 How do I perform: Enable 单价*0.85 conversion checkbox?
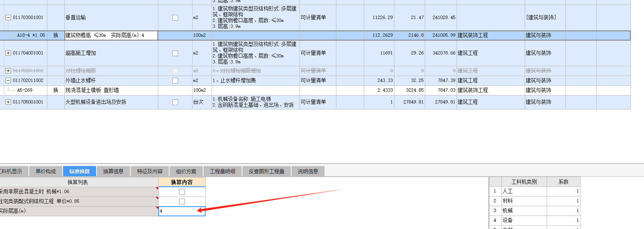point(182,202)
